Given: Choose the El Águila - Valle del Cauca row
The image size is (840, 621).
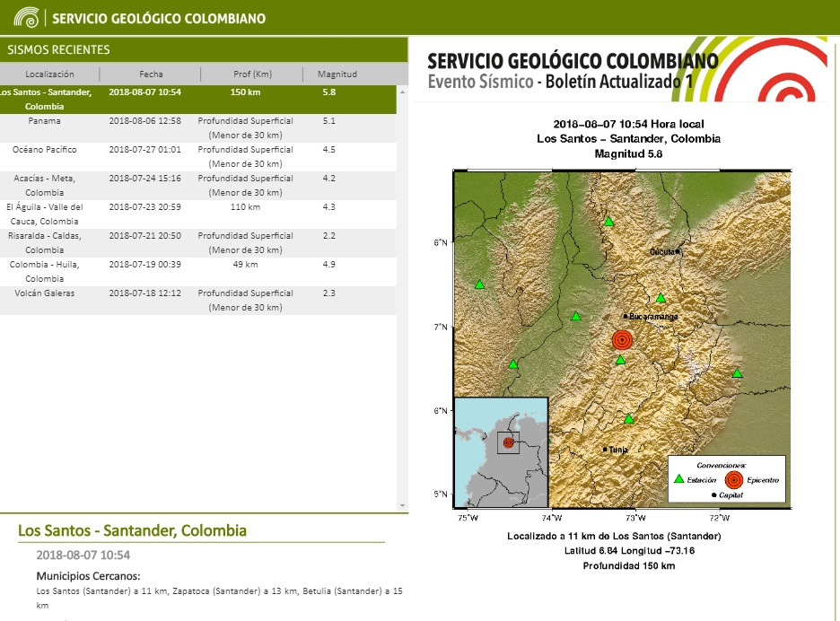Looking at the screenshot, I should click(x=197, y=214).
